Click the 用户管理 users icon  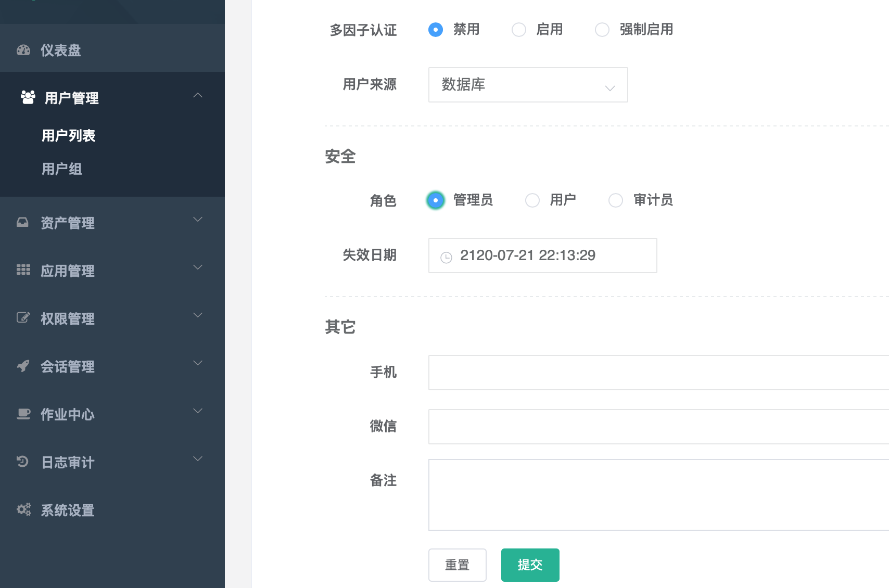[28, 97]
